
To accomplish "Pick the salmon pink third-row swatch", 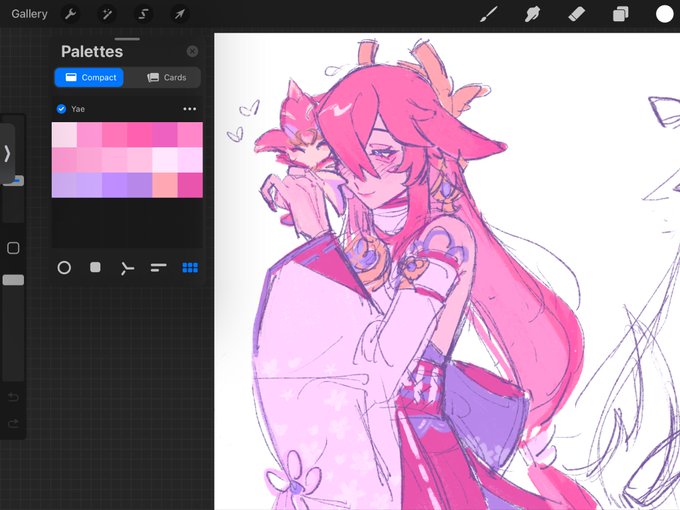I will click(x=165, y=185).
